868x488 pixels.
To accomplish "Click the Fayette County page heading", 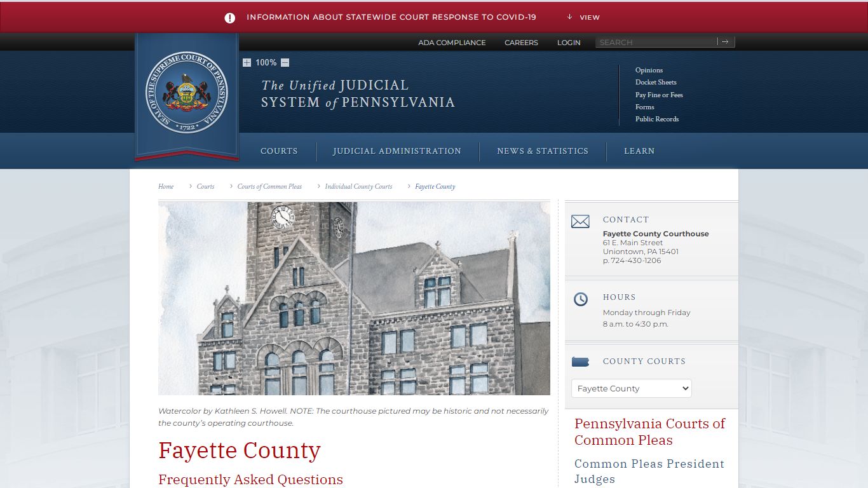I will coord(240,451).
